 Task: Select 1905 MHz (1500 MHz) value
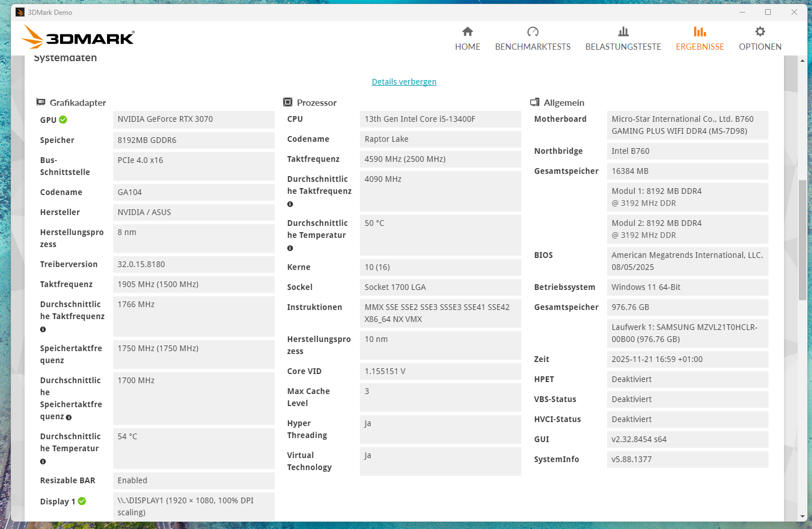194,284
